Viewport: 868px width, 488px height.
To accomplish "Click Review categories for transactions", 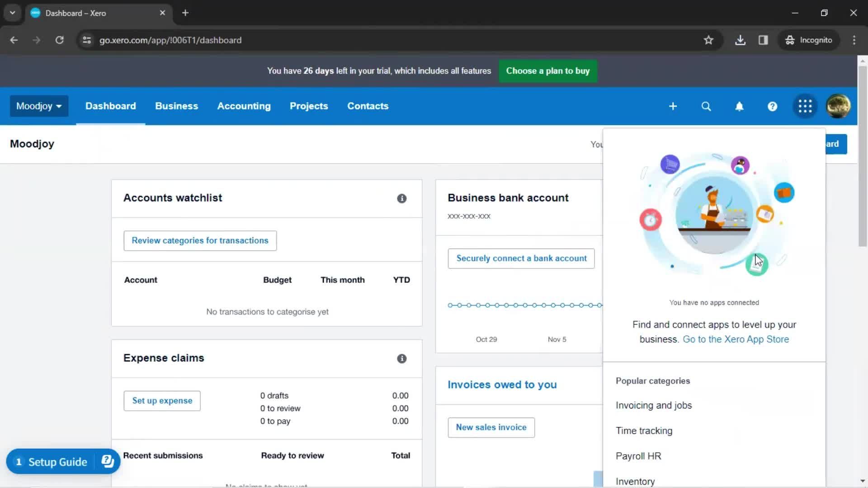I will pos(200,241).
